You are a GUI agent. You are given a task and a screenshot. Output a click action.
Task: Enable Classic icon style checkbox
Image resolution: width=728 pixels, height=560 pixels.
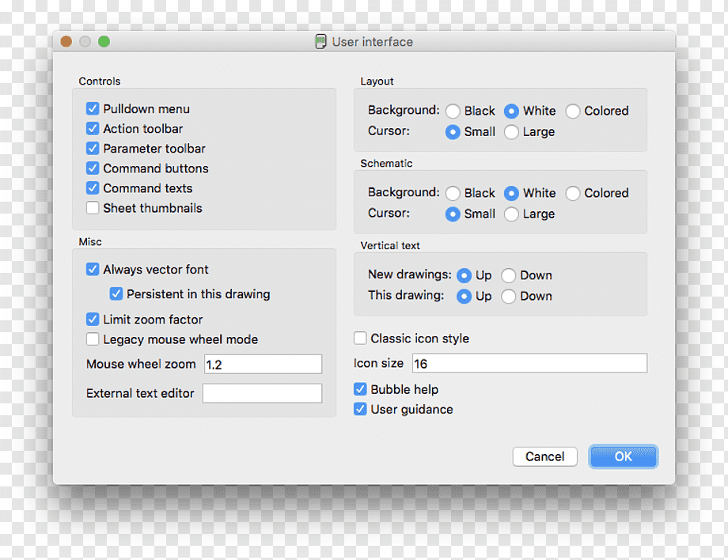[360, 339]
